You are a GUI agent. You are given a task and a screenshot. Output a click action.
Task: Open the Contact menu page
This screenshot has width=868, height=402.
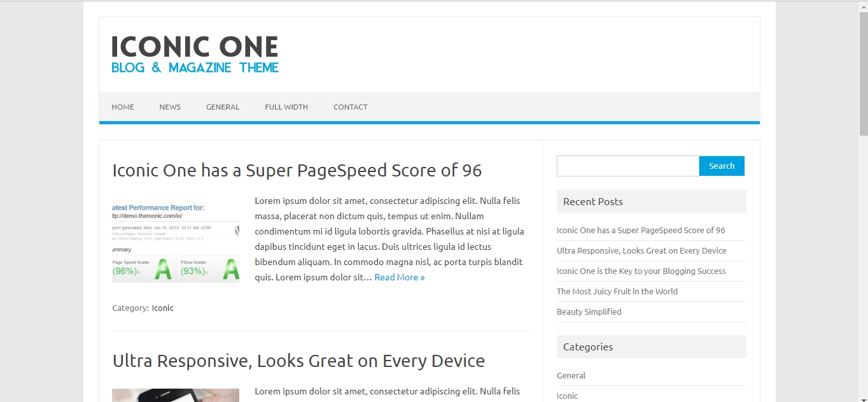tap(351, 107)
